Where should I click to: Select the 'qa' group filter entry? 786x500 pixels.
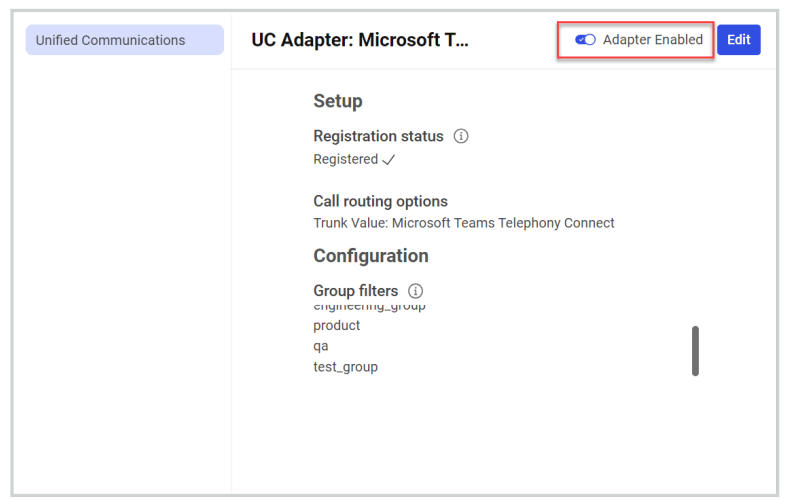pyautogui.click(x=321, y=346)
